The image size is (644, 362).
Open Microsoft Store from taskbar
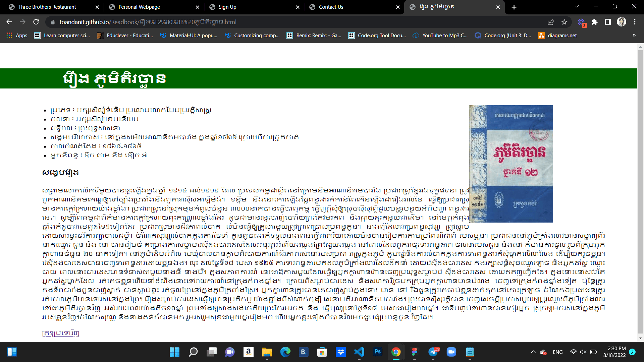pos(322,352)
